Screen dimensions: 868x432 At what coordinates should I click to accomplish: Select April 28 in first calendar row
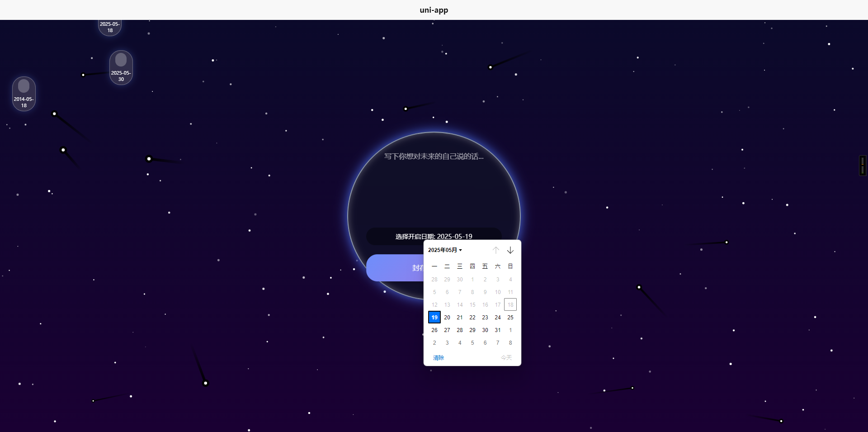(434, 280)
